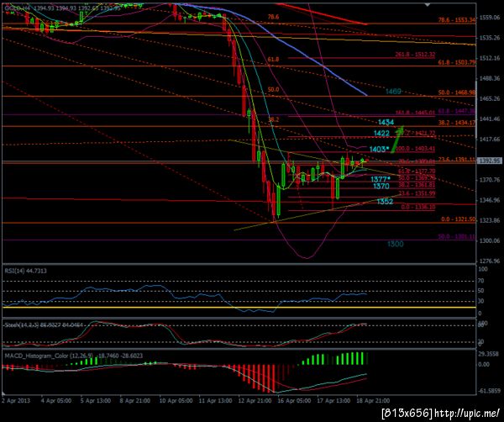Select the '50.0 - 1468.98' Fibonacci label
Viewport: 504px width, 422px height.
click(457, 92)
